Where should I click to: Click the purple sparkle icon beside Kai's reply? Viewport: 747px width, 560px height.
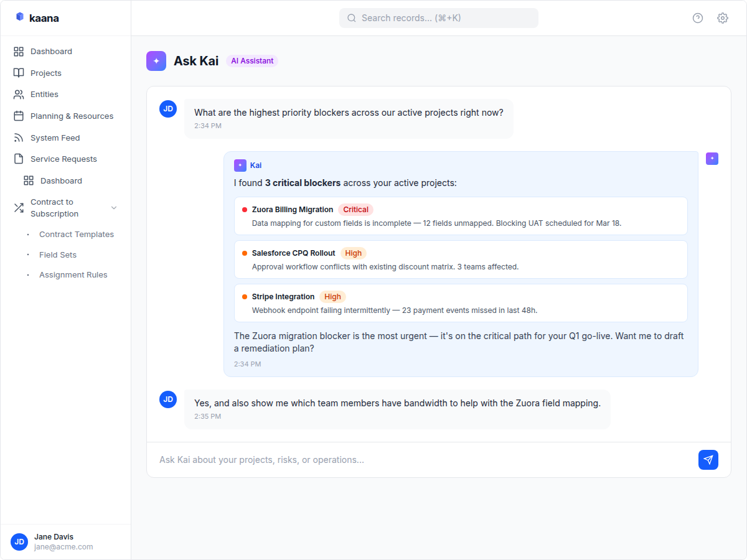(712, 159)
